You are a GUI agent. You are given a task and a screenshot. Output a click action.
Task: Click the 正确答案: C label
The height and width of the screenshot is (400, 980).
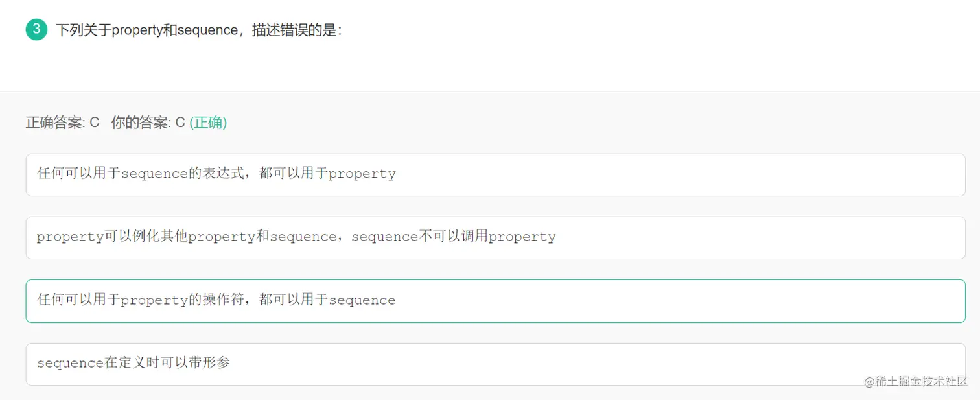pyautogui.click(x=62, y=123)
